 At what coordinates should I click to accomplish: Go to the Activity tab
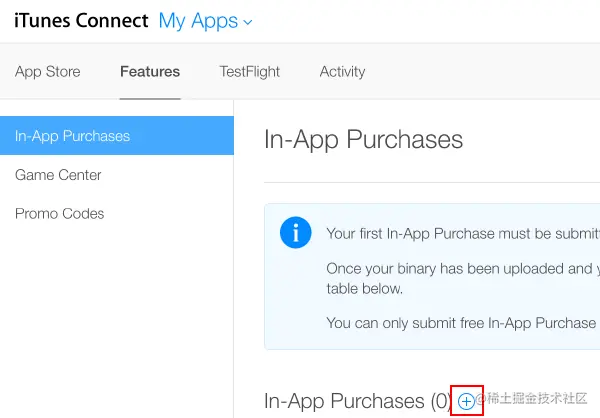(342, 72)
